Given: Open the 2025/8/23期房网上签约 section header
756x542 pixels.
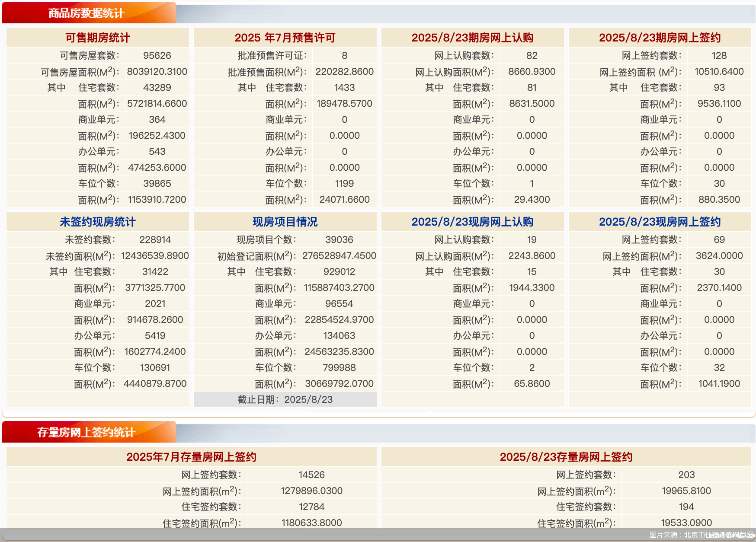Looking at the screenshot, I should tap(660, 38).
